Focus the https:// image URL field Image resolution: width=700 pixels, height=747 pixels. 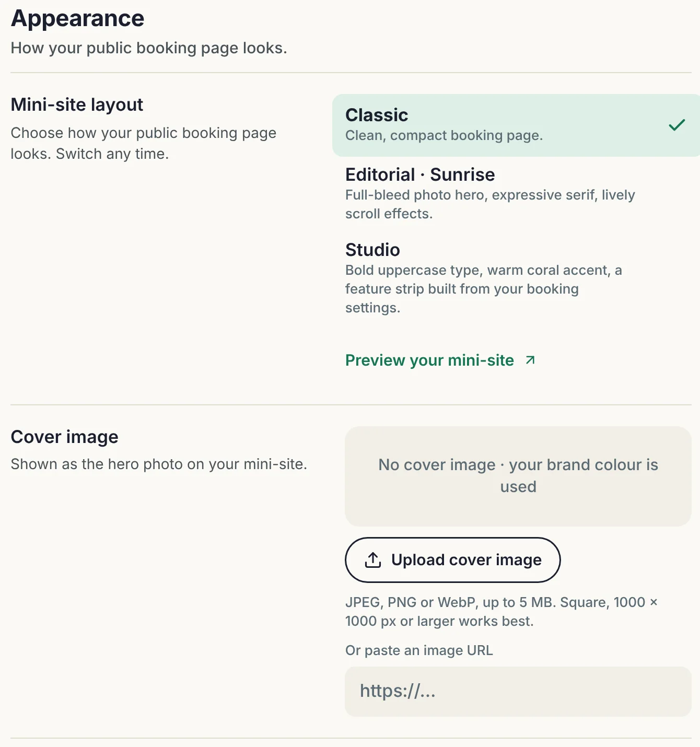518,692
